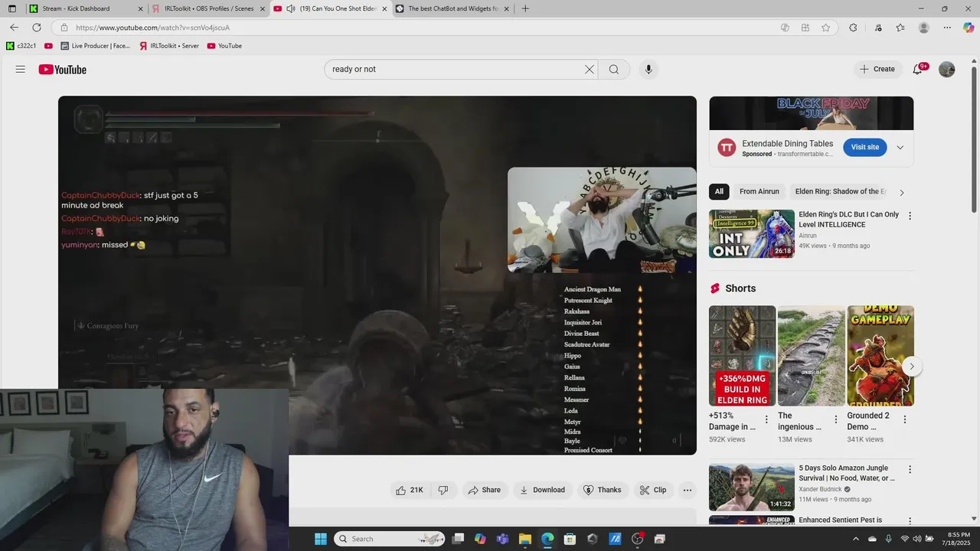
Task: Reload the YouTube page
Action: click(36, 28)
